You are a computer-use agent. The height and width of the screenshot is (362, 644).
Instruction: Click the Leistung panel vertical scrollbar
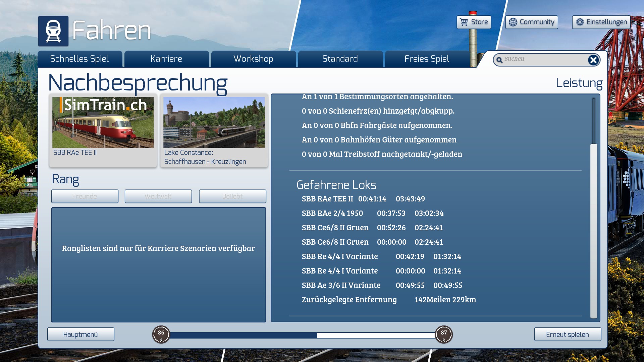coord(593,231)
